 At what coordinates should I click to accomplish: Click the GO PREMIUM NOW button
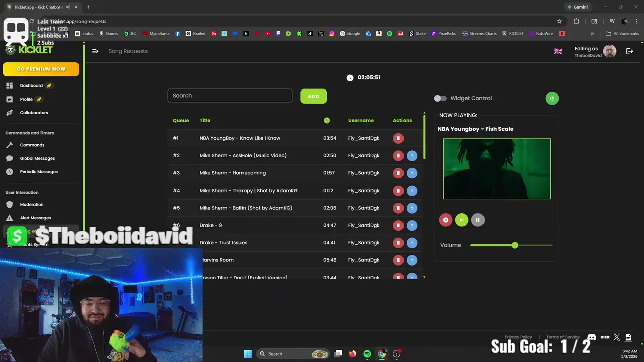(x=41, y=69)
